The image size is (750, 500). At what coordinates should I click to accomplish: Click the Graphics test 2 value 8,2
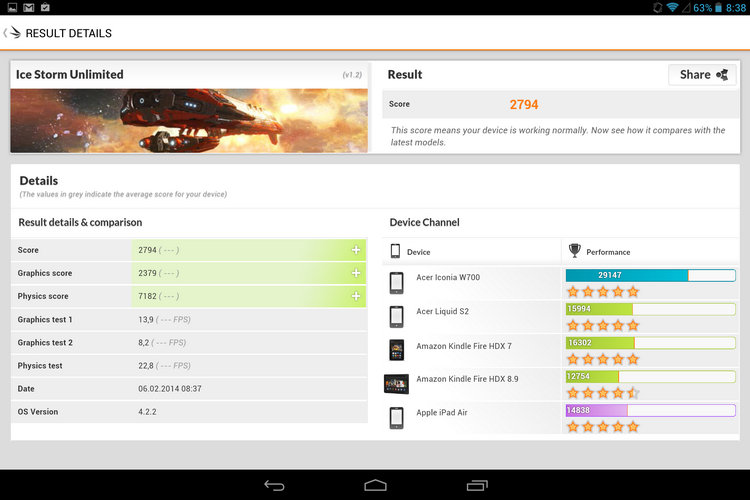[143, 343]
